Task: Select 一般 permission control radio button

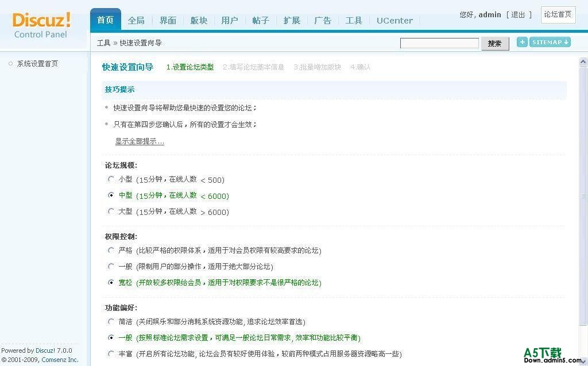Action: tap(111, 267)
